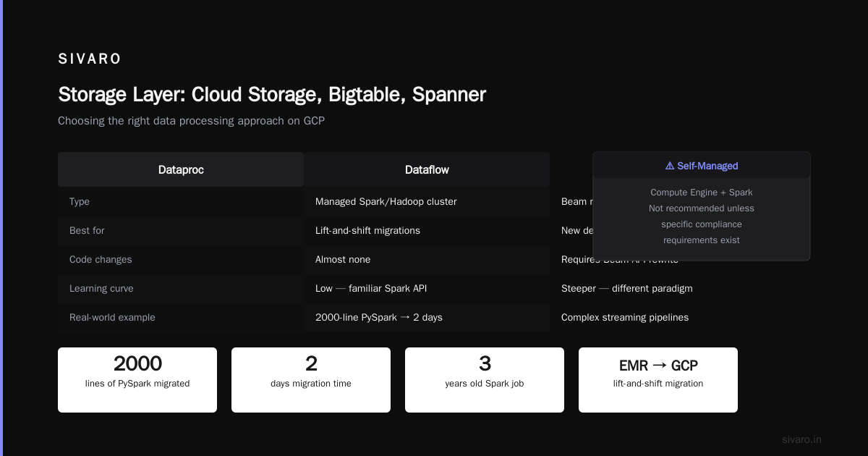
Task: Click the Dataproc column header
Action: pos(181,169)
